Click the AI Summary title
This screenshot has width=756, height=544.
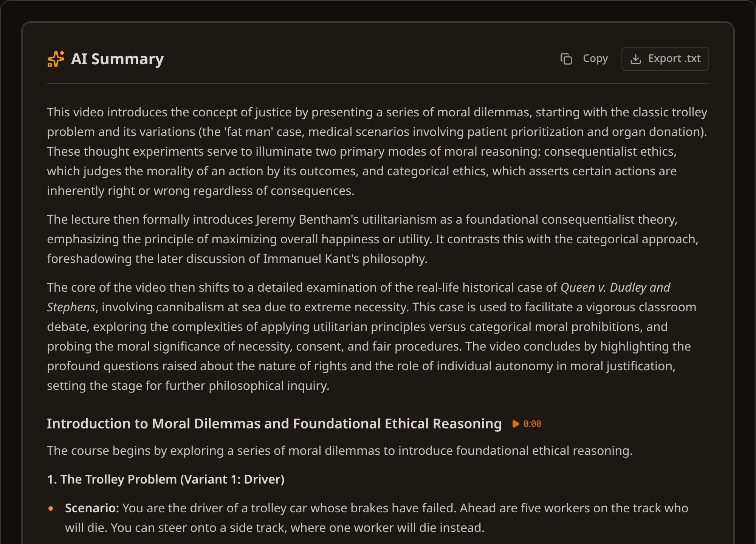(118, 59)
